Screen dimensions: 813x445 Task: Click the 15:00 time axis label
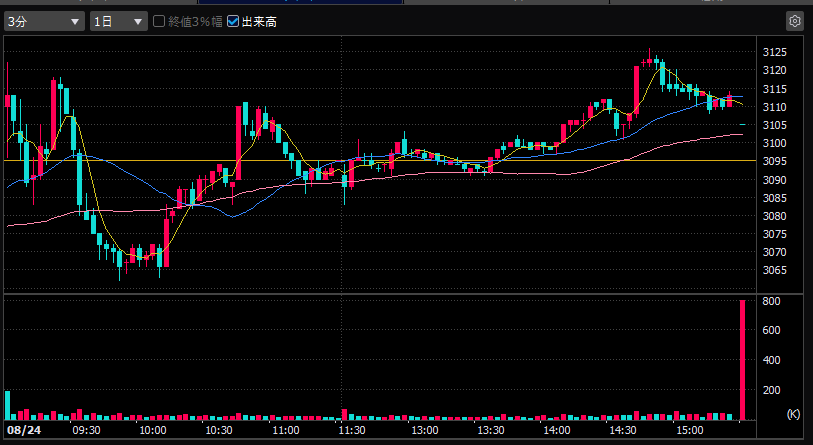[690, 430]
